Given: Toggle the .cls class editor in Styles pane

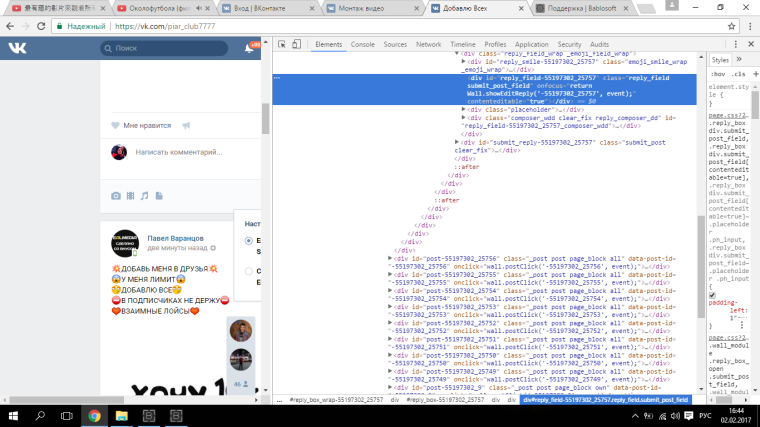Looking at the screenshot, I should coord(739,74).
